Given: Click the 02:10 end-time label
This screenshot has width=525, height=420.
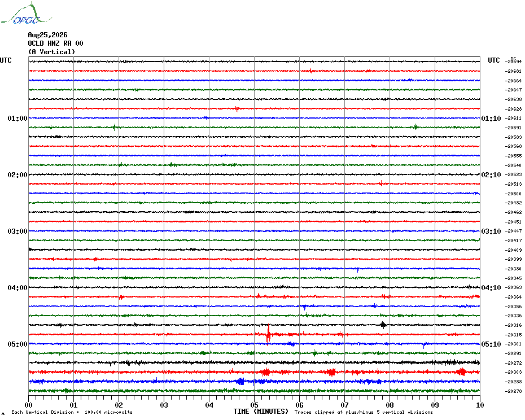Looking at the screenshot, I should point(491,175).
